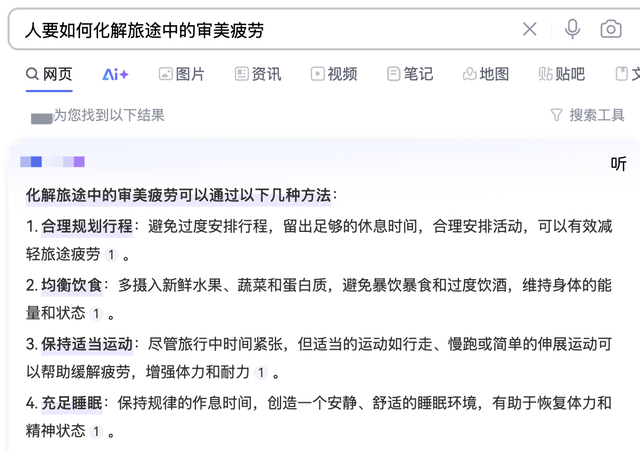Image resolution: width=640 pixels, height=451 pixels.
Task: Click the 为您找到以下结果 text
Action: (x=109, y=115)
